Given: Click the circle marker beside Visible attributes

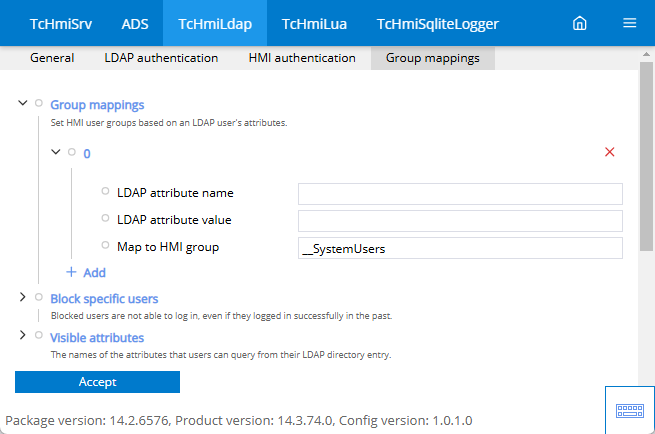Looking at the screenshot, I should (39, 335).
